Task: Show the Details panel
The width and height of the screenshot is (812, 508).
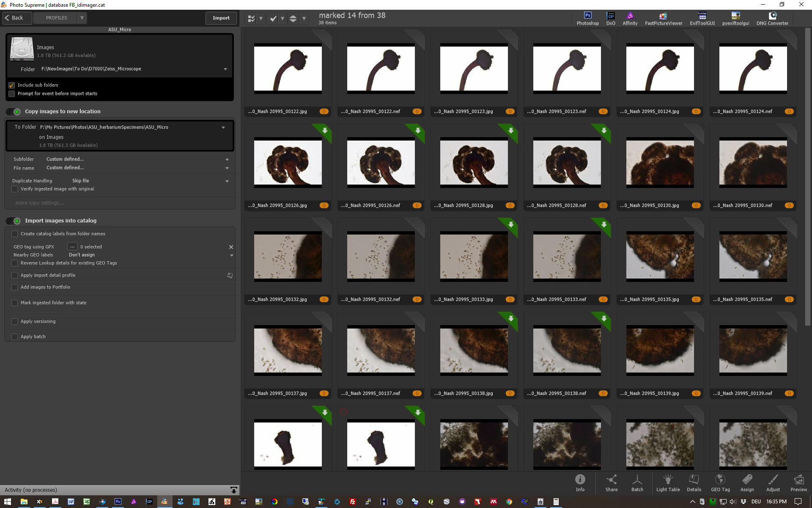Action: (x=694, y=483)
